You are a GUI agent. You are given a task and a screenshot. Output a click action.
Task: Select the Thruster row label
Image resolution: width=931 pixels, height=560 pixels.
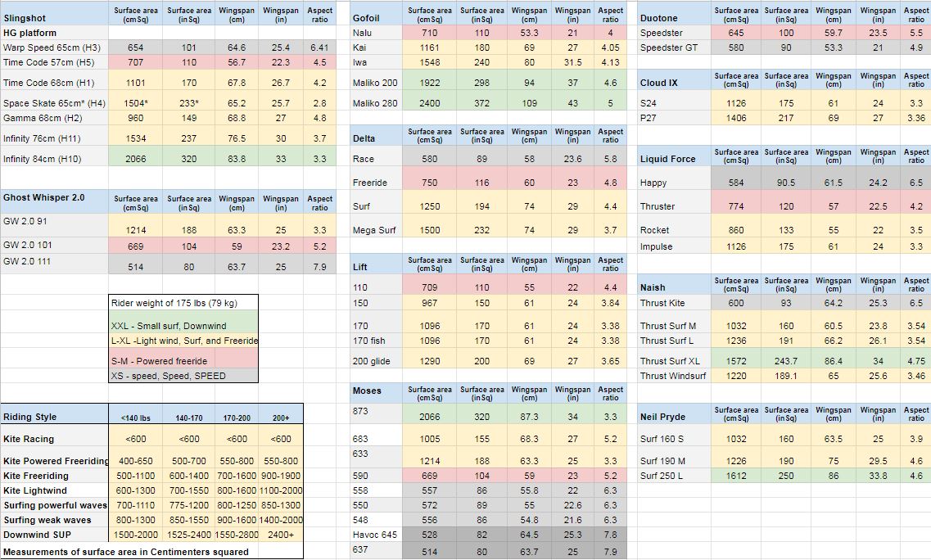(674, 202)
